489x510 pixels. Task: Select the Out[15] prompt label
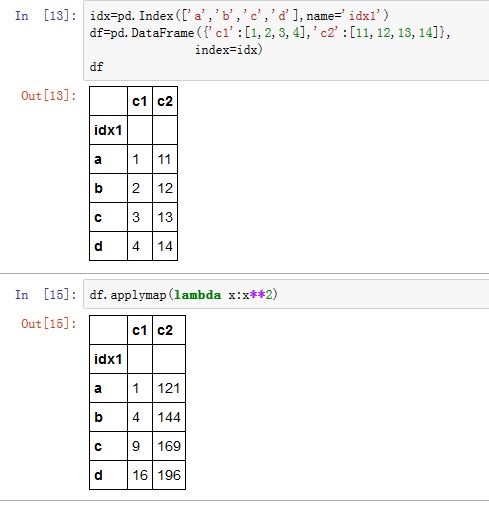[x=49, y=324]
